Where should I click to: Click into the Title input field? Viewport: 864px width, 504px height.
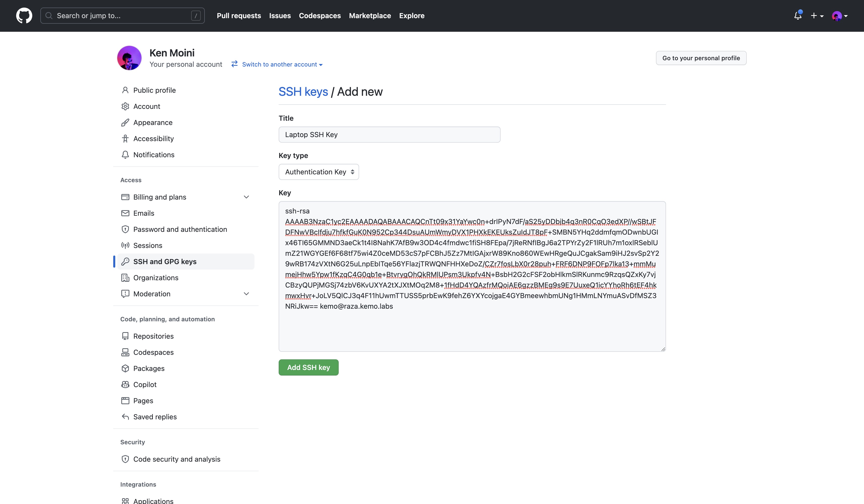coord(389,135)
